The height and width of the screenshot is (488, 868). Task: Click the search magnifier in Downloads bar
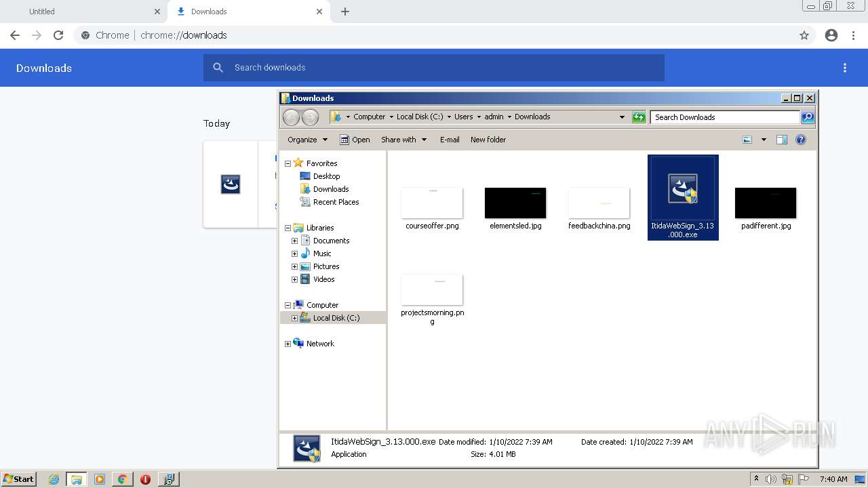point(218,68)
